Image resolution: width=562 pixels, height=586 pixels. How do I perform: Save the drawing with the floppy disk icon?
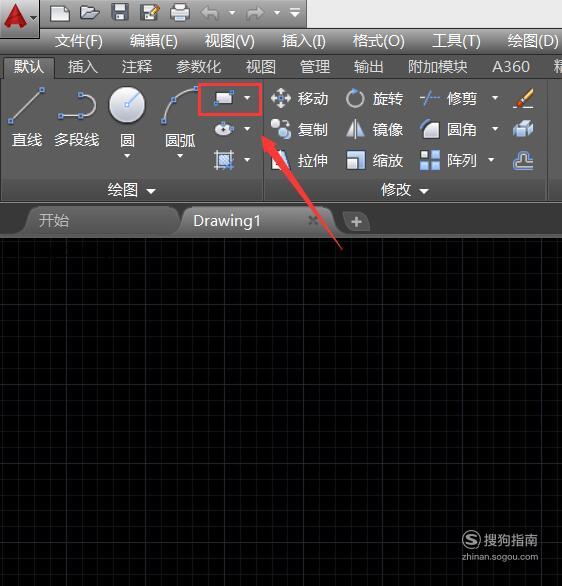point(120,13)
